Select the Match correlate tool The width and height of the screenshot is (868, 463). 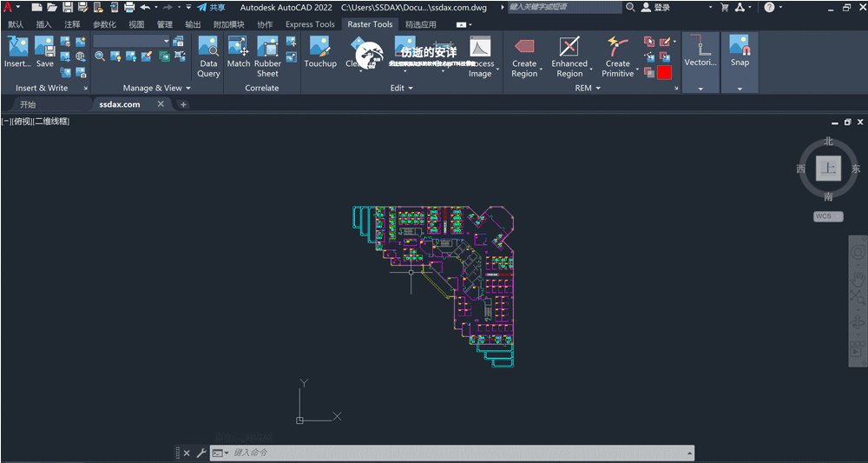tap(239, 53)
